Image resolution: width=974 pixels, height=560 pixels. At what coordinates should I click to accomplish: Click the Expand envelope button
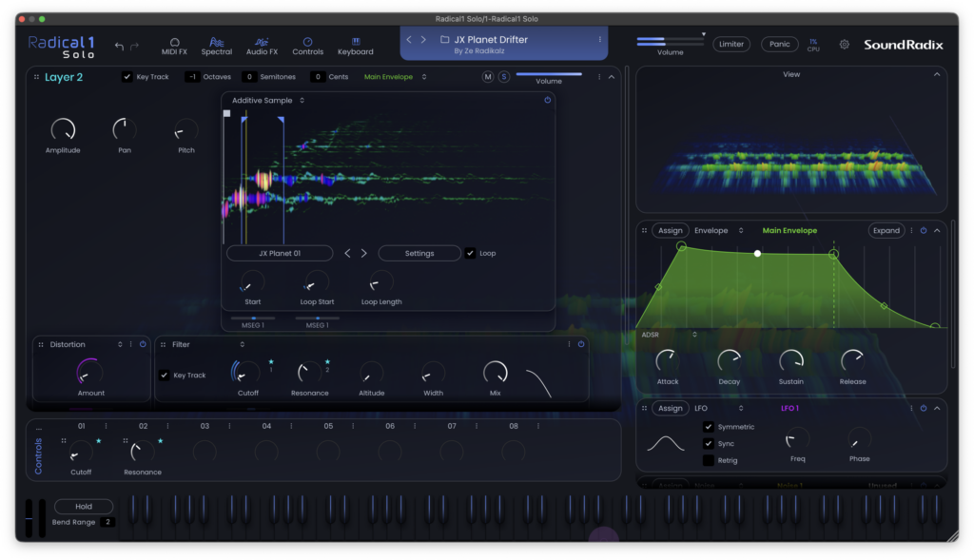(x=886, y=230)
